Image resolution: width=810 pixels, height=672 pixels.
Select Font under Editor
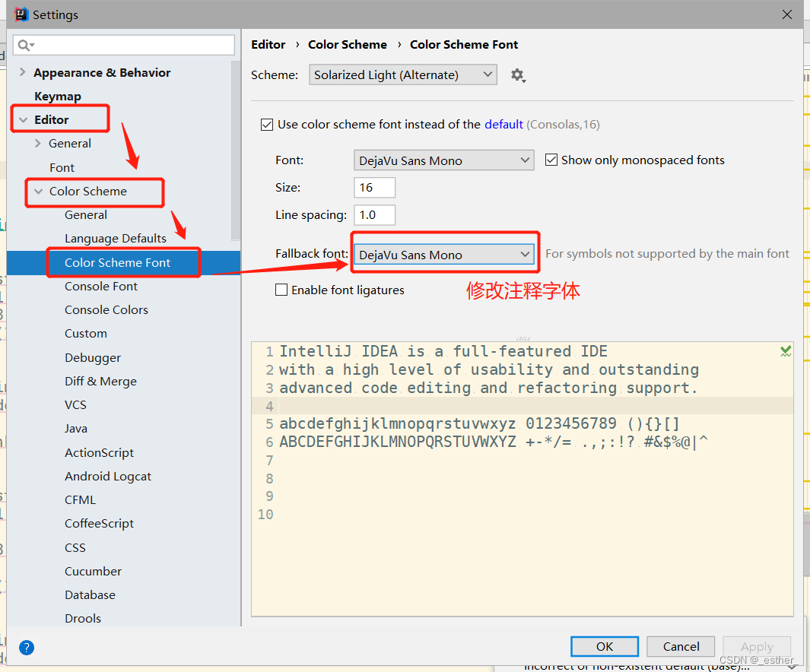click(x=62, y=168)
